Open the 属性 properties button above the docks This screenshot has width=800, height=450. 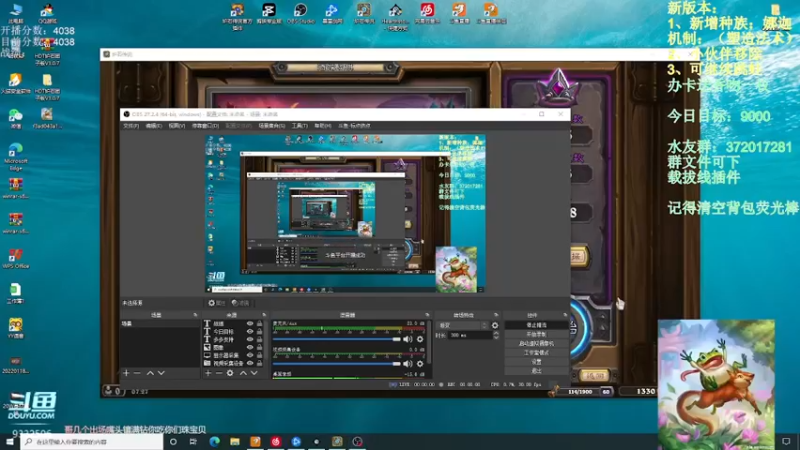(217, 303)
